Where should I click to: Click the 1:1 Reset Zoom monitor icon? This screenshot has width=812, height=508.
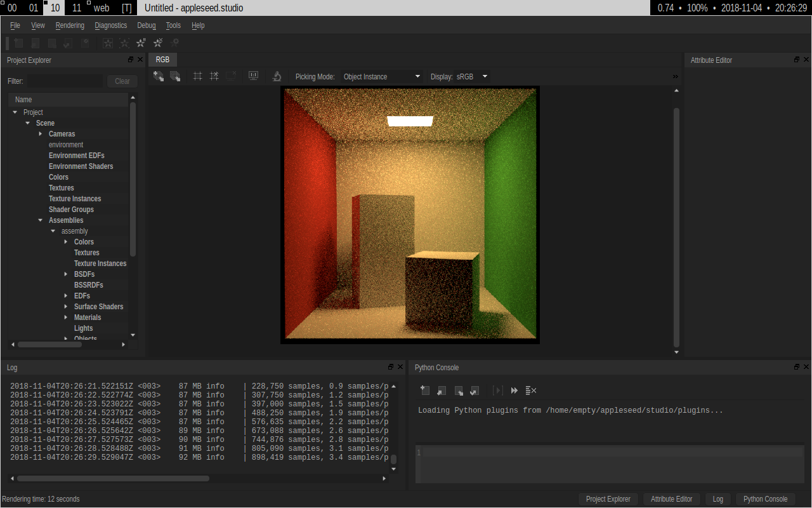pyautogui.click(x=253, y=76)
